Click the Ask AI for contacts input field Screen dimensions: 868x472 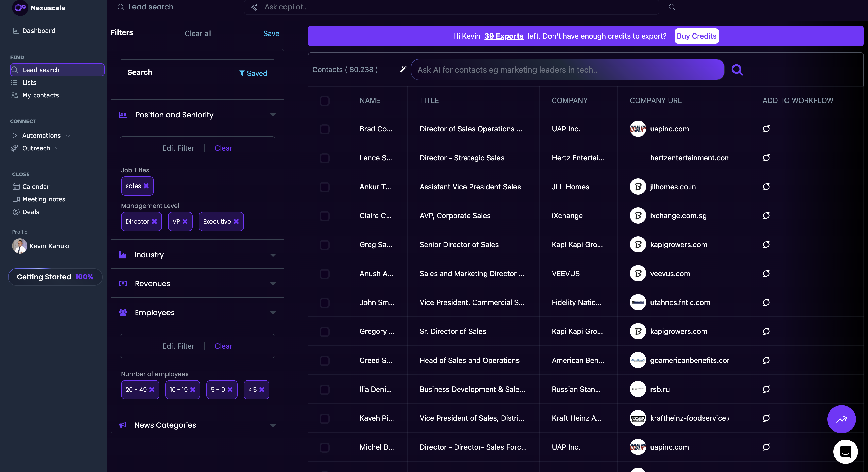tap(567, 70)
